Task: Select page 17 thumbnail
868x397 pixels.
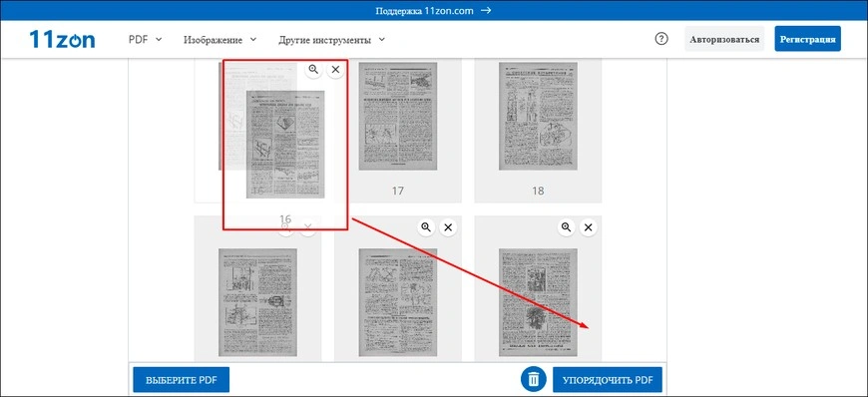Action: pos(397,116)
